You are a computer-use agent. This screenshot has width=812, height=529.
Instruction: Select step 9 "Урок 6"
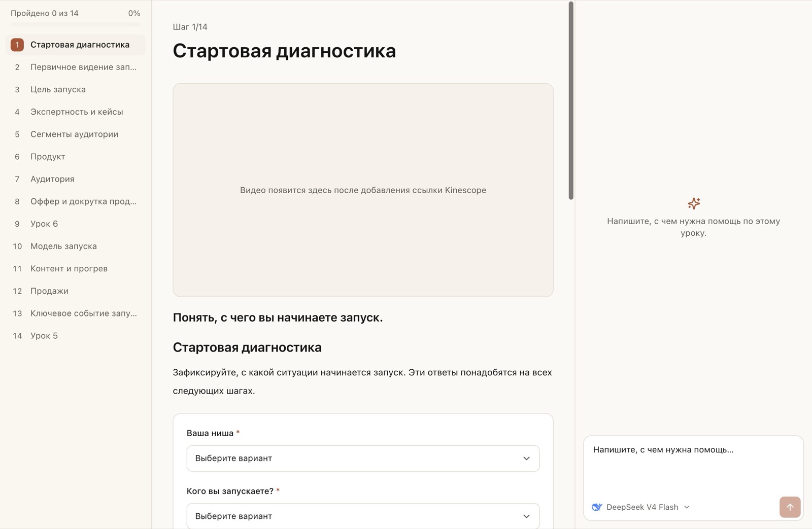pos(76,224)
